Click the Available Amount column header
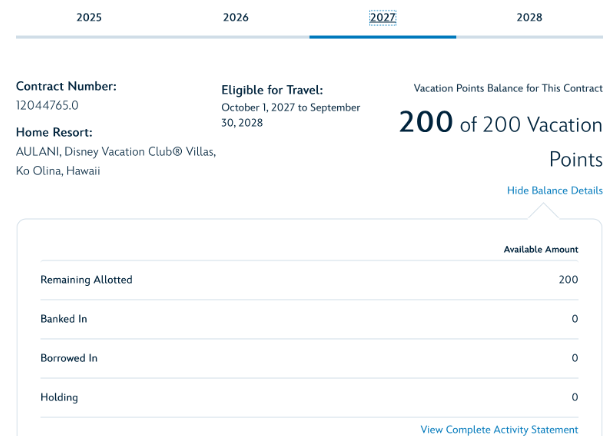Viewport: 612px width, 436px height. click(540, 250)
